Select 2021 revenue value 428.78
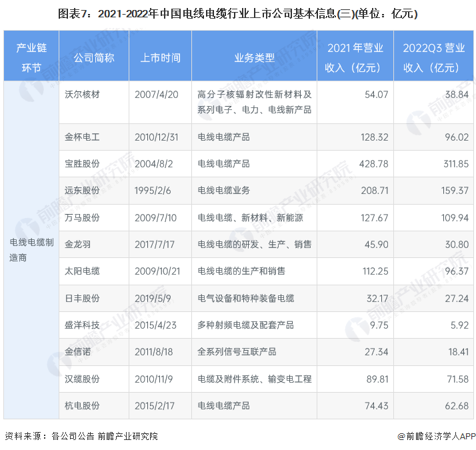Viewport: 476px width, 450px height. pyautogui.click(x=374, y=164)
